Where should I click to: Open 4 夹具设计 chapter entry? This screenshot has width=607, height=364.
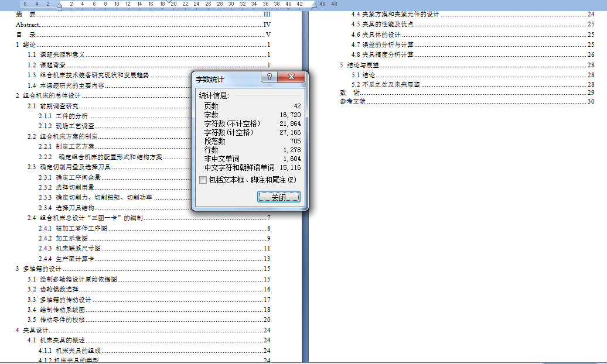click(143, 330)
